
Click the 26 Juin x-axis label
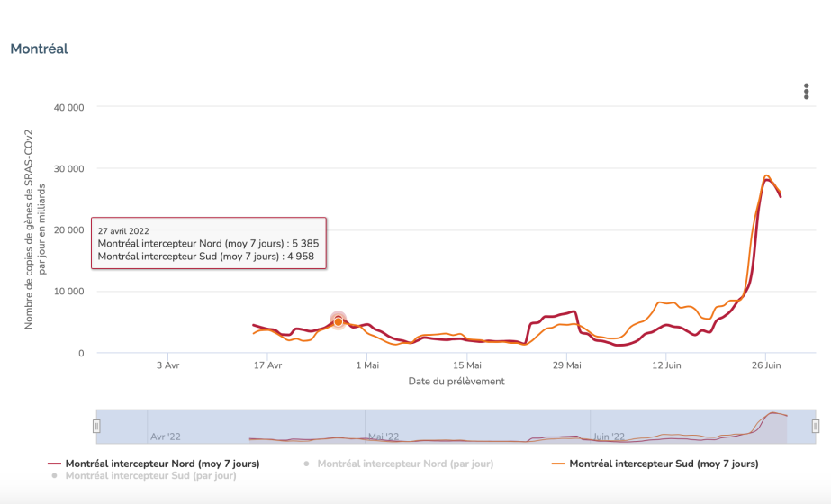[x=766, y=365]
